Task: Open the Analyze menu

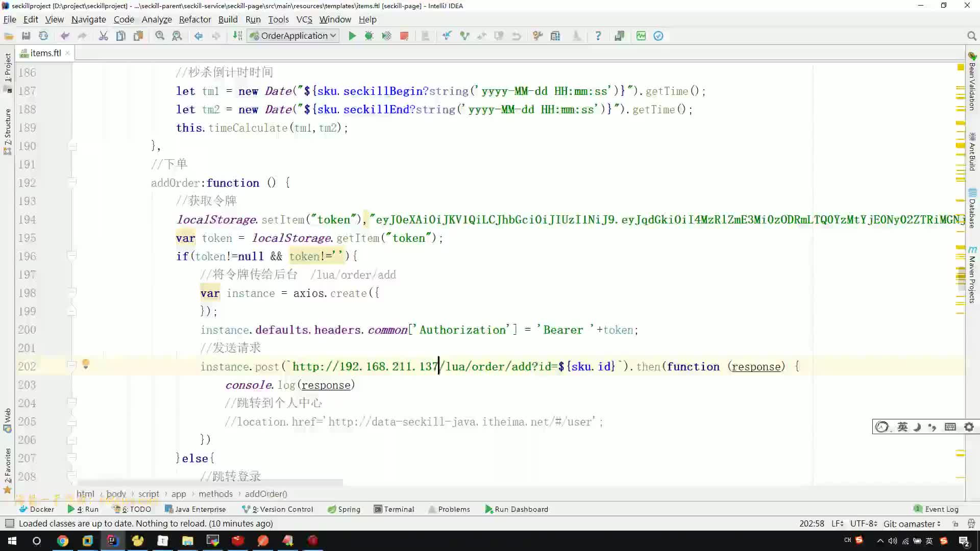Action: [157, 19]
